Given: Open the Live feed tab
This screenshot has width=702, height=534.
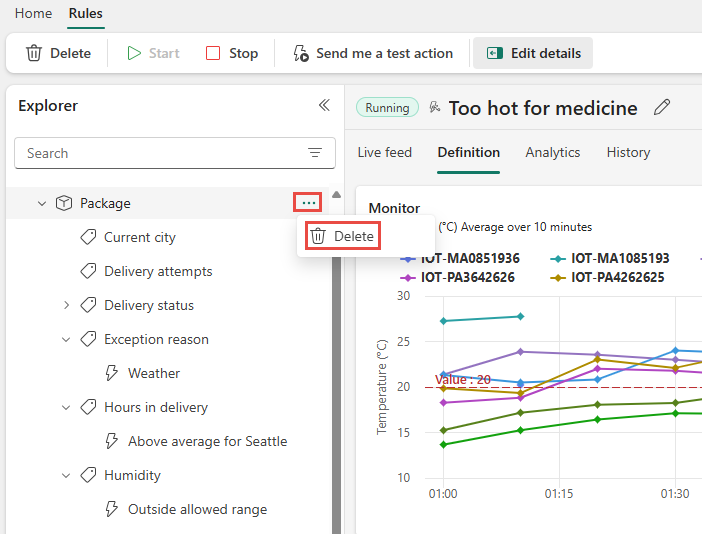Looking at the screenshot, I should tap(384, 152).
